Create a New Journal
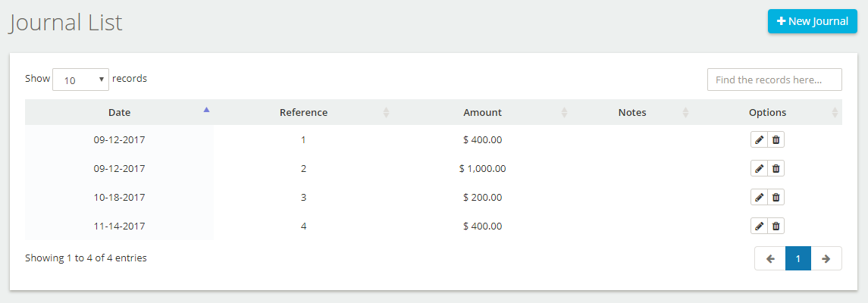The height and width of the screenshot is (303, 868). (812, 21)
